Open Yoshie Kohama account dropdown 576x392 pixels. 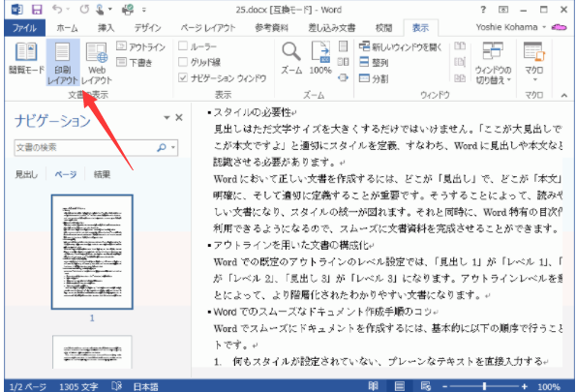pos(510,27)
